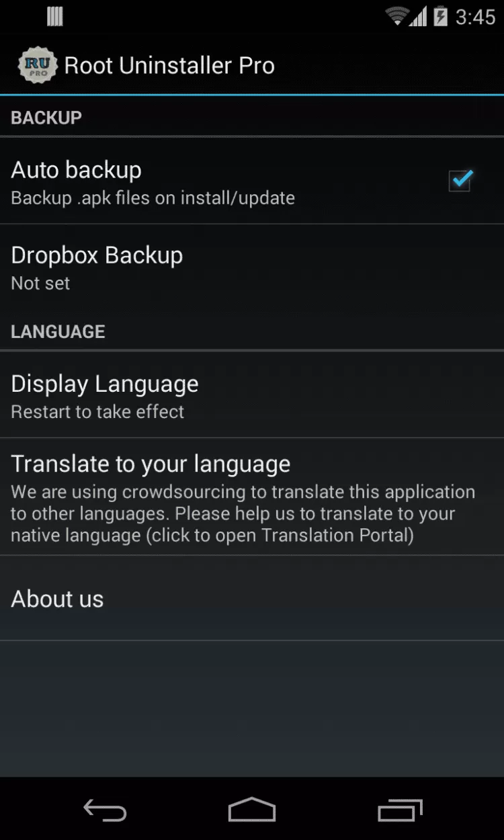The width and height of the screenshot is (504, 840).
Task: Open Dropbox Backup setting
Action: point(252,267)
